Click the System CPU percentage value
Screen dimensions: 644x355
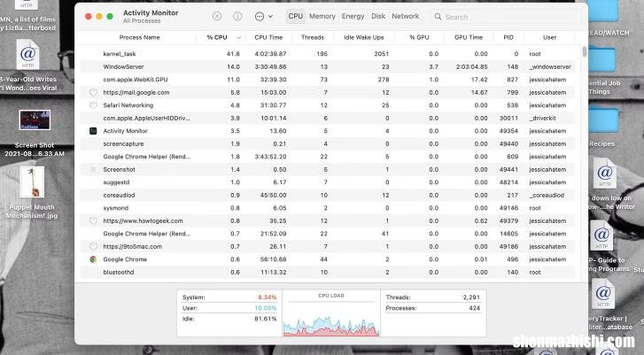click(267, 297)
